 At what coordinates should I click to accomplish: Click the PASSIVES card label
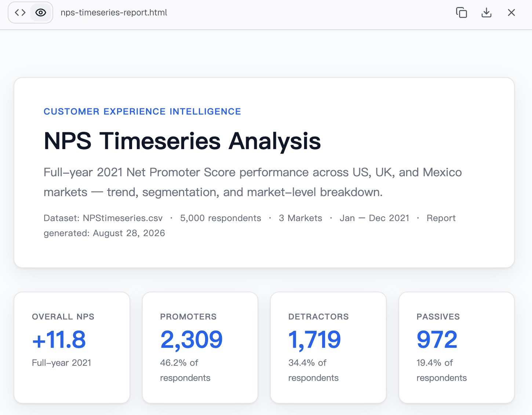click(x=438, y=317)
